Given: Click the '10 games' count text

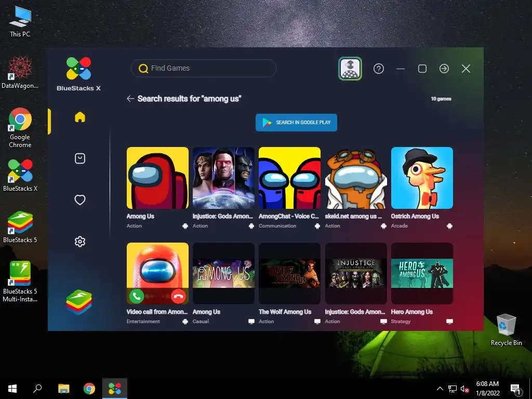Looking at the screenshot, I should click(441, 99).
